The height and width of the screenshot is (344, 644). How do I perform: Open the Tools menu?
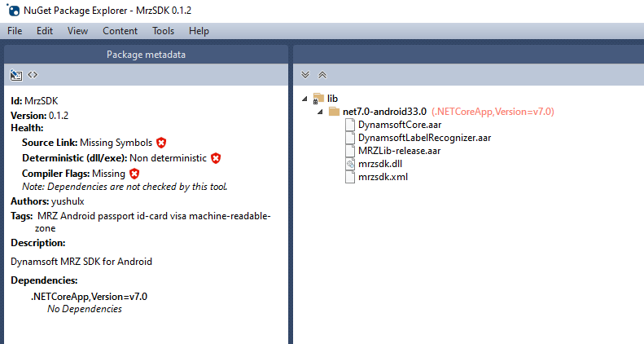163,31
